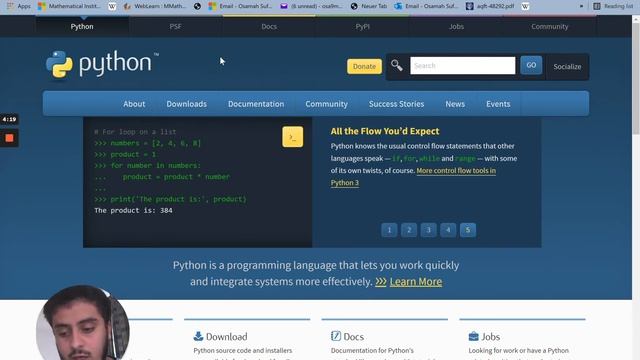The image size is (640, 360).
Task: Switch to the PSF tab
Action: (x=176, y=27)
